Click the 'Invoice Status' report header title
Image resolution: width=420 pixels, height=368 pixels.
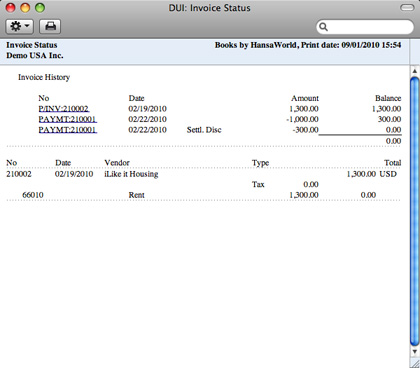coord(32,45)
